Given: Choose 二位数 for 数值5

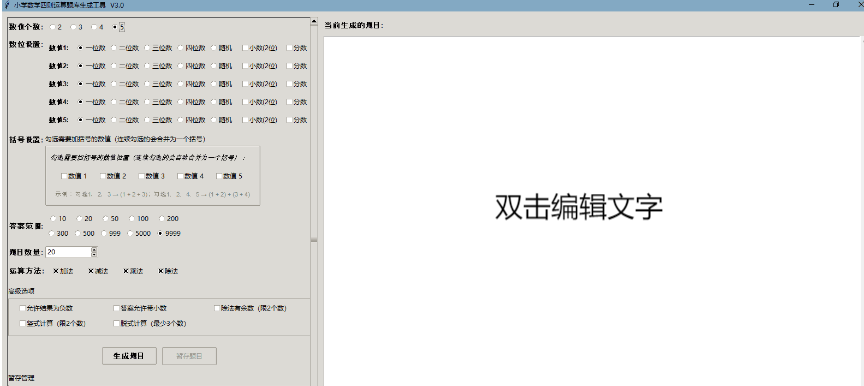Looking at the screenshot, I should 114,120.
